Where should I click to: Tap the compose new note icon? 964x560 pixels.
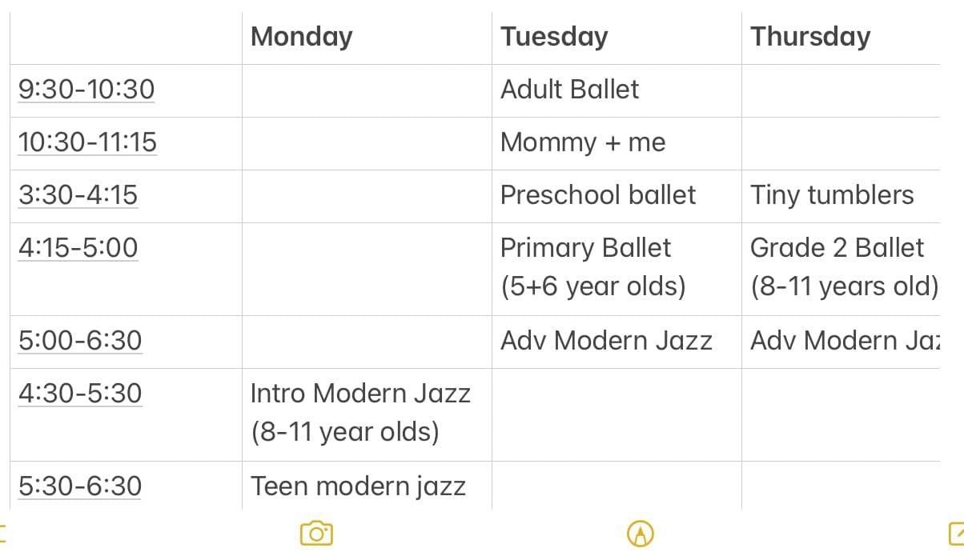click(x=956, y=533)
